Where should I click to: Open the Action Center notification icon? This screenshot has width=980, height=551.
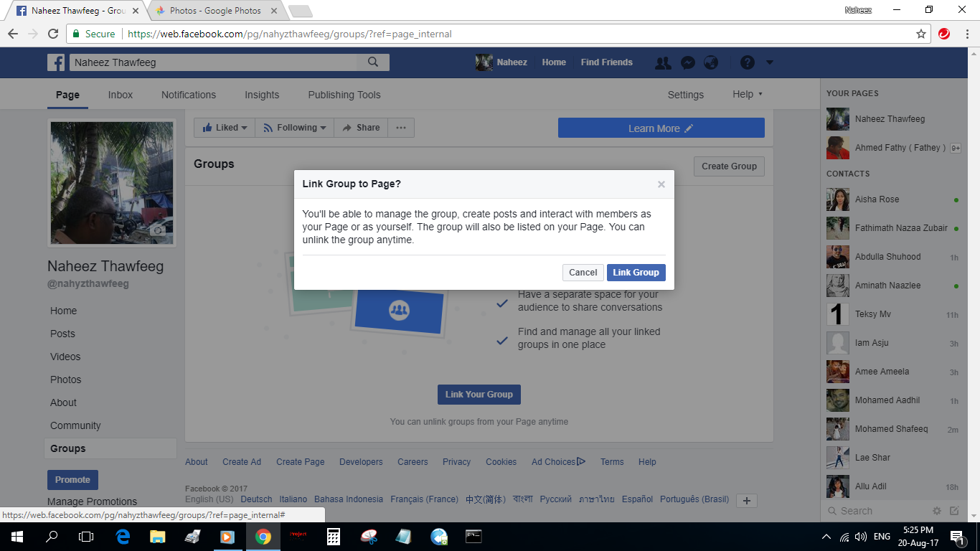point(957,537)
